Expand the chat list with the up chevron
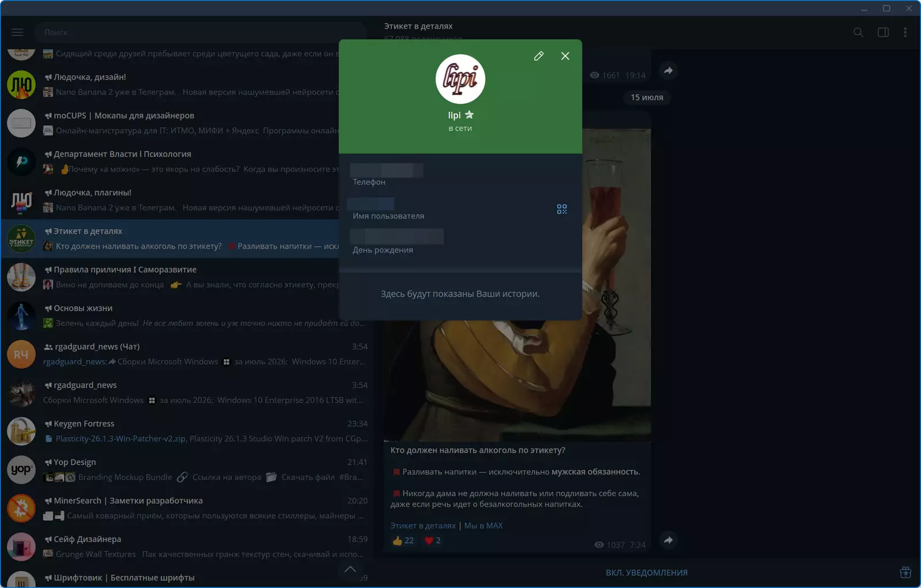Screen dimensions: 921x588 pyautogui.click(x=350, y=569)
